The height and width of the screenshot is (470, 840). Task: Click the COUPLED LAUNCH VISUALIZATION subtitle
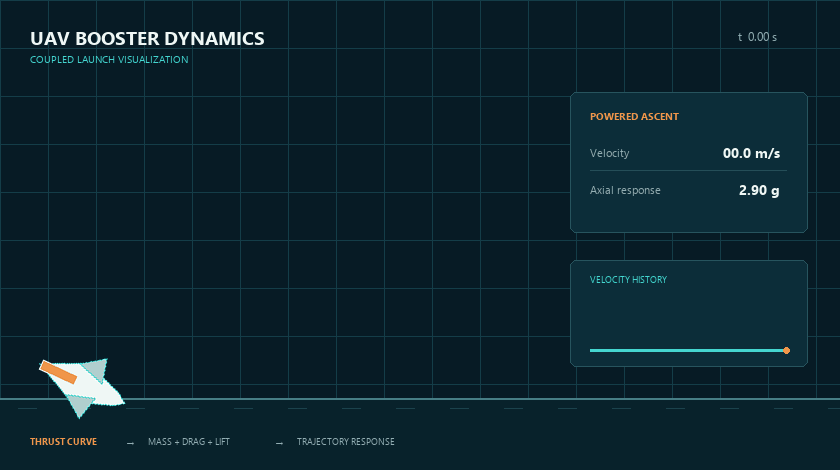coord(109,59)
